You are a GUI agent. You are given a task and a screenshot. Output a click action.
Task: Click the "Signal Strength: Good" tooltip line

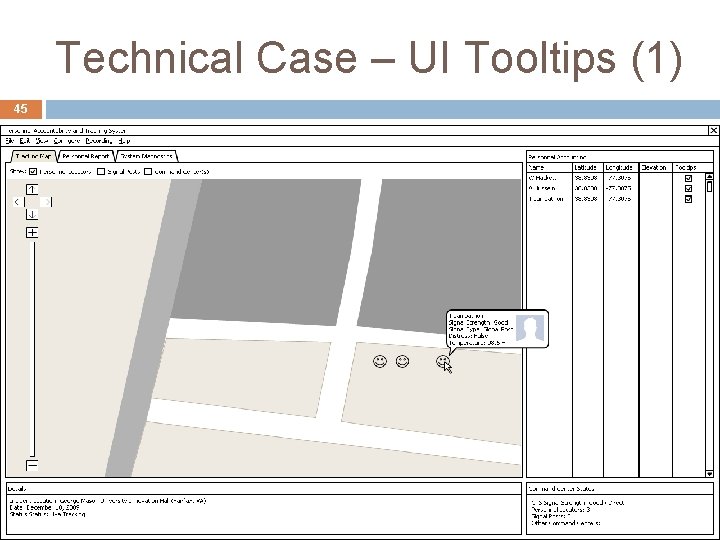point(478,323)
